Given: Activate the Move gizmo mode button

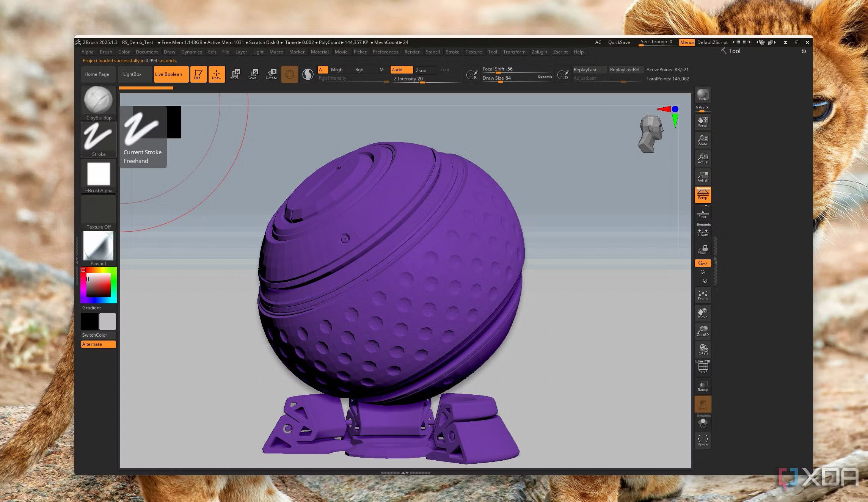Looking at the screenshot, I should (x=235, y=74).
